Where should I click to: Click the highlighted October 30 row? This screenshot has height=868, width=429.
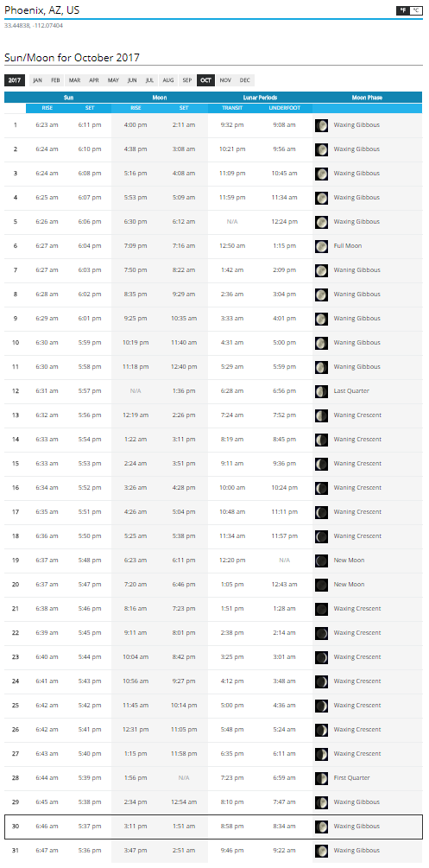point(213,827)
